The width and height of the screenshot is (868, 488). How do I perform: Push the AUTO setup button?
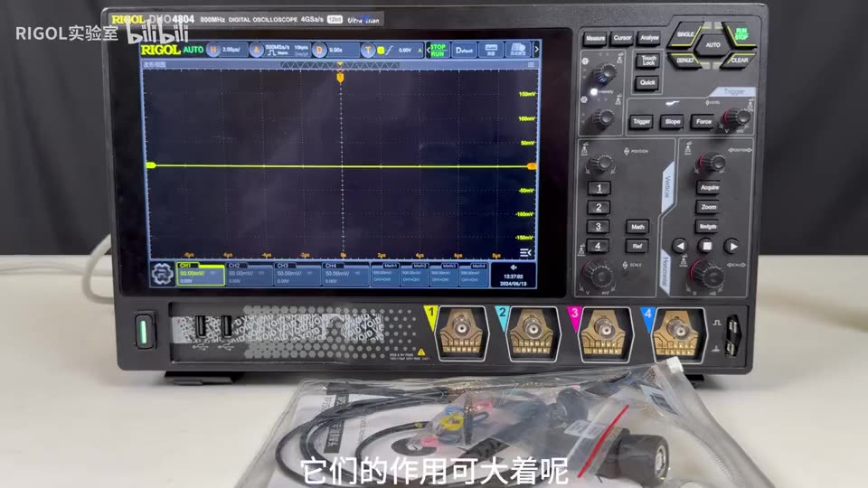pyautogui.click(x=713, y=45)
